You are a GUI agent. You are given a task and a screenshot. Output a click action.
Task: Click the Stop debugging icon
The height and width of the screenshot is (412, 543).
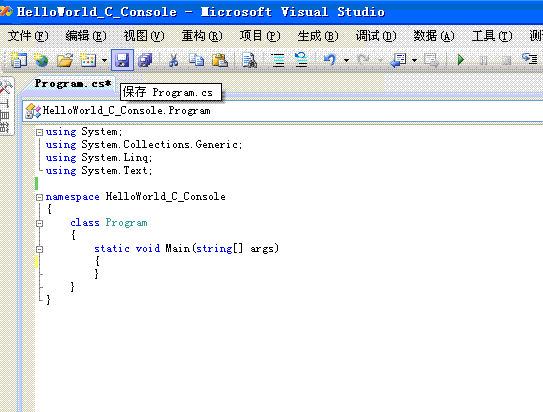(506, 60)
